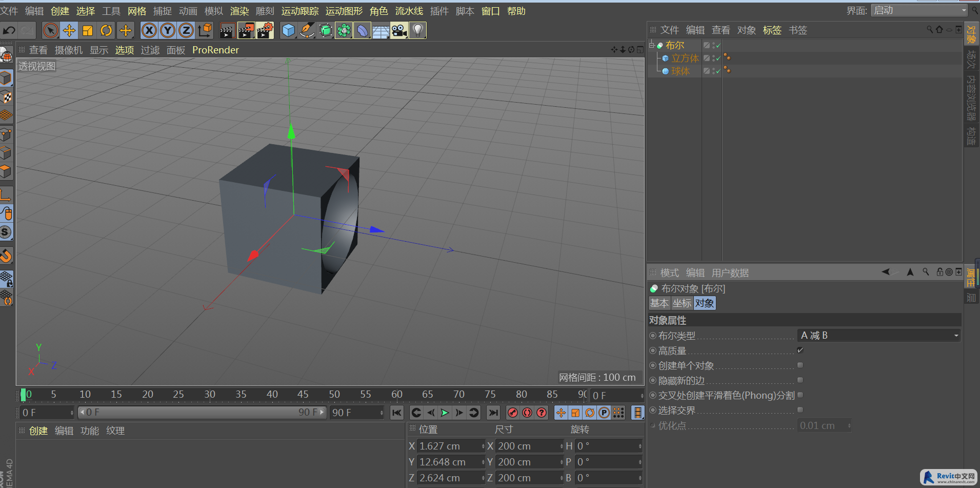Click the 立方体 Phong tag

(x=727, y=57)
